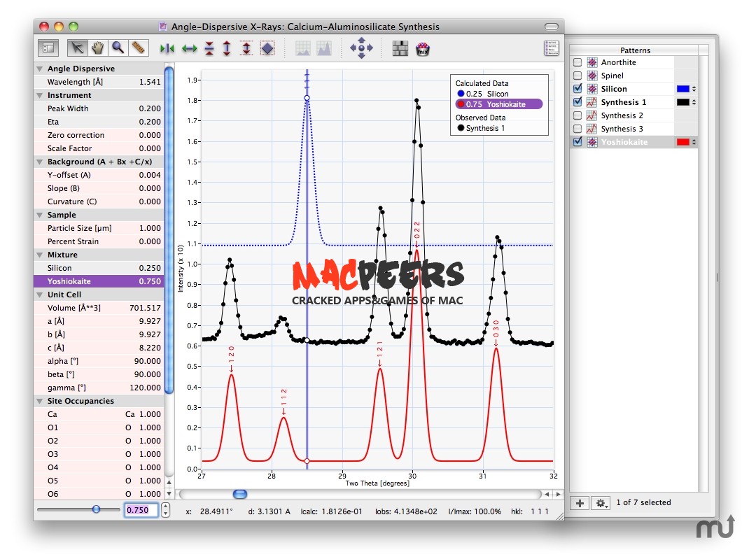Collapse the Site Occupancies section
Viewport: 756px width, 559px height.
(x=39, y=401)
